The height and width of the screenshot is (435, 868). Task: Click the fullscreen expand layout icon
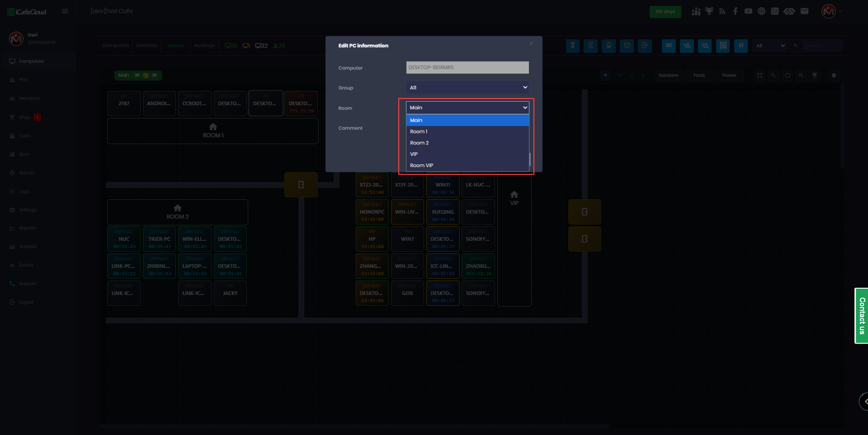click(x=760, y=75)
